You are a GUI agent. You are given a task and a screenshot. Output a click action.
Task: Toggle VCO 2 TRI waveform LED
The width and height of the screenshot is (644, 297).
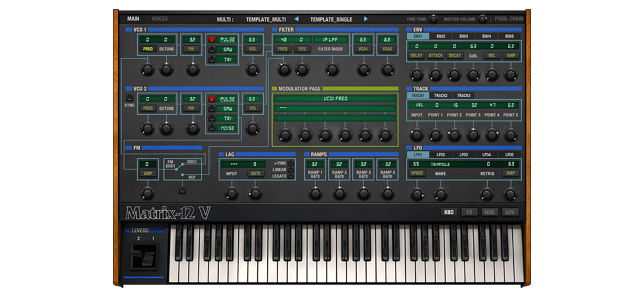212,118
